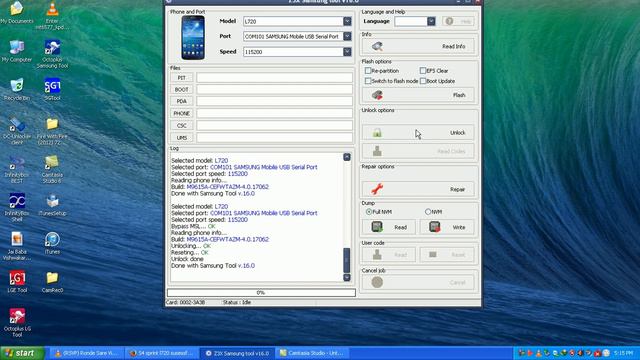Open DC-Unlocker client shortcut

[17, 131]
